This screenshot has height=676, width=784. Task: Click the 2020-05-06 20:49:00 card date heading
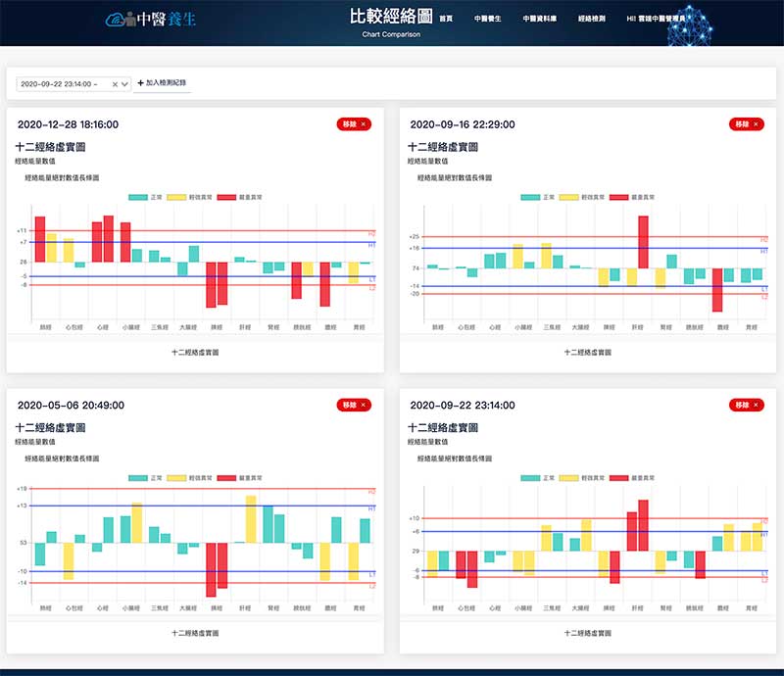coord(71,406)
